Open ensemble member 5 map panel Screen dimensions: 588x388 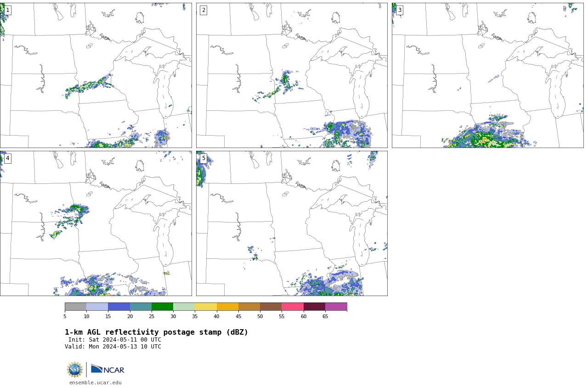coord(292,223)
